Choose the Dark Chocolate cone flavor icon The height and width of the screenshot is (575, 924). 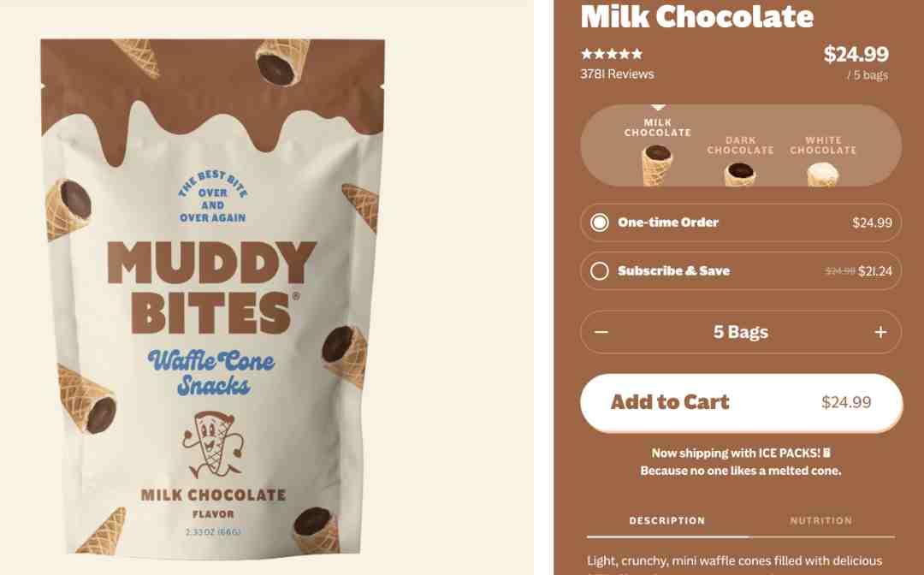[740, 175]
